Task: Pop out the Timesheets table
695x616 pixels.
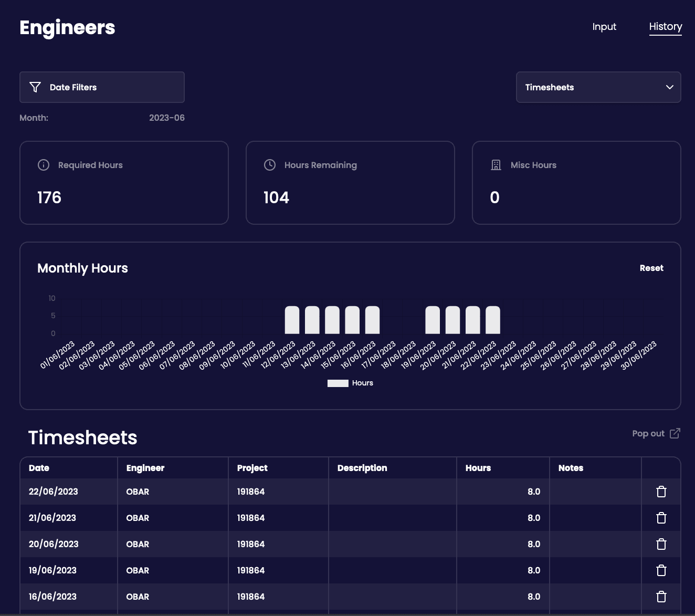Action: (x=656, y=434)
